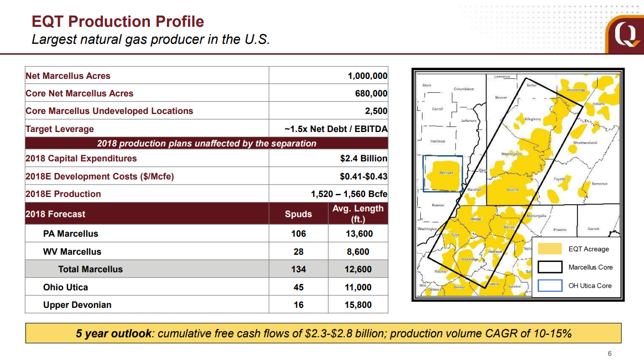644x362 pixels.
Task: Click the yellow EQT Acreage legend swatch
Action: click(x=550, y=249)
